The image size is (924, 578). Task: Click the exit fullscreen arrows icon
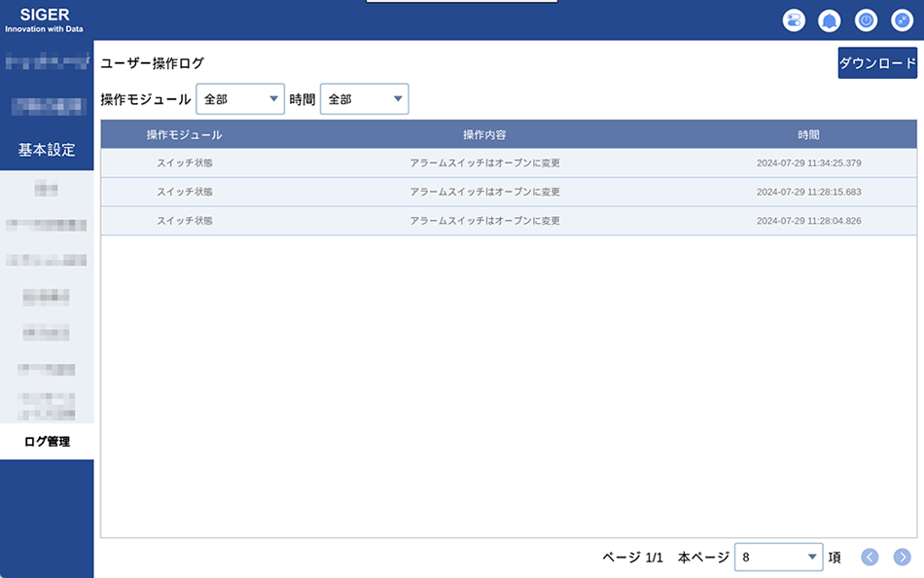902,20
